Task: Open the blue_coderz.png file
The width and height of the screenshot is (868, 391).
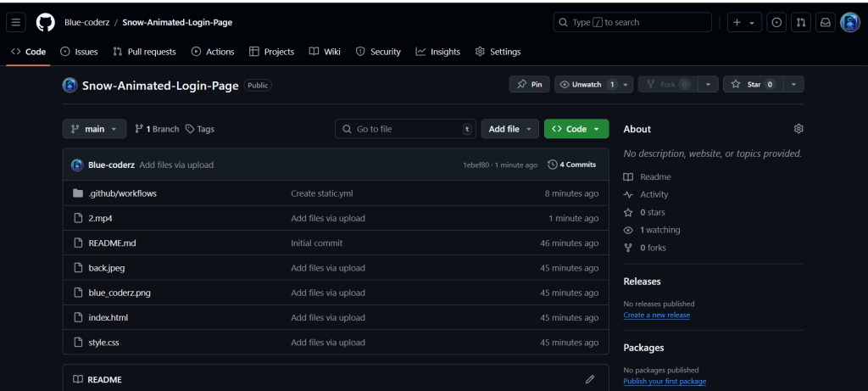Action: pyautogui.click(x=120, y=293)
